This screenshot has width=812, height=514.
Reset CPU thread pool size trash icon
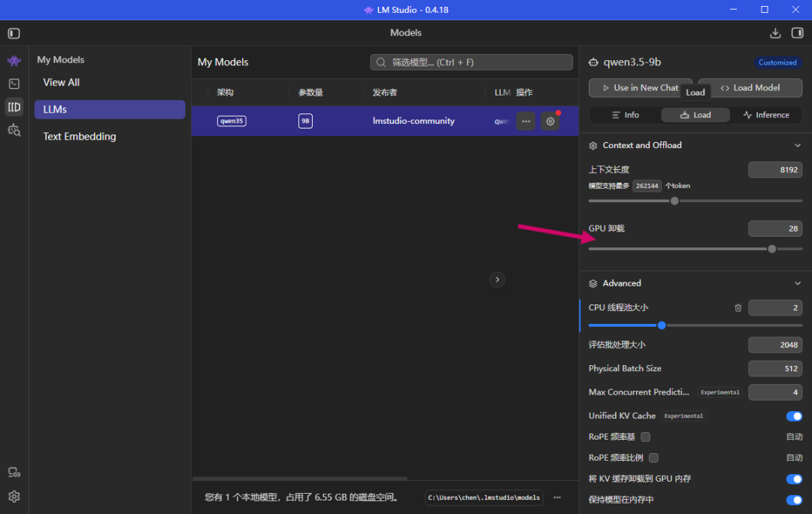(x=738, y=307)
